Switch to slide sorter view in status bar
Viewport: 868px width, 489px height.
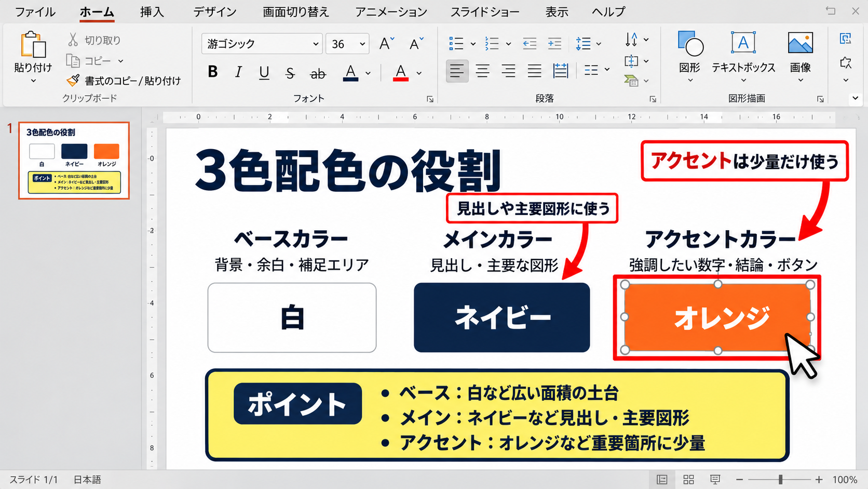tap(688, 480)
